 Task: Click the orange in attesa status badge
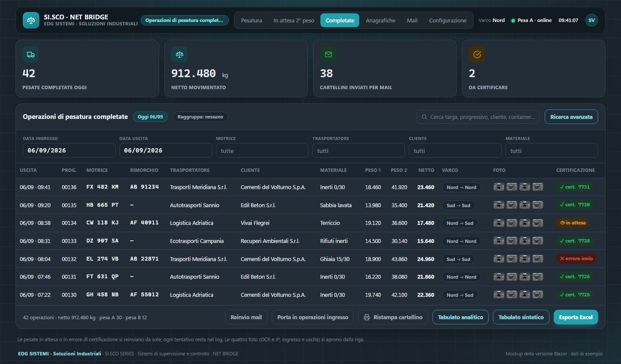coord(573,223)
